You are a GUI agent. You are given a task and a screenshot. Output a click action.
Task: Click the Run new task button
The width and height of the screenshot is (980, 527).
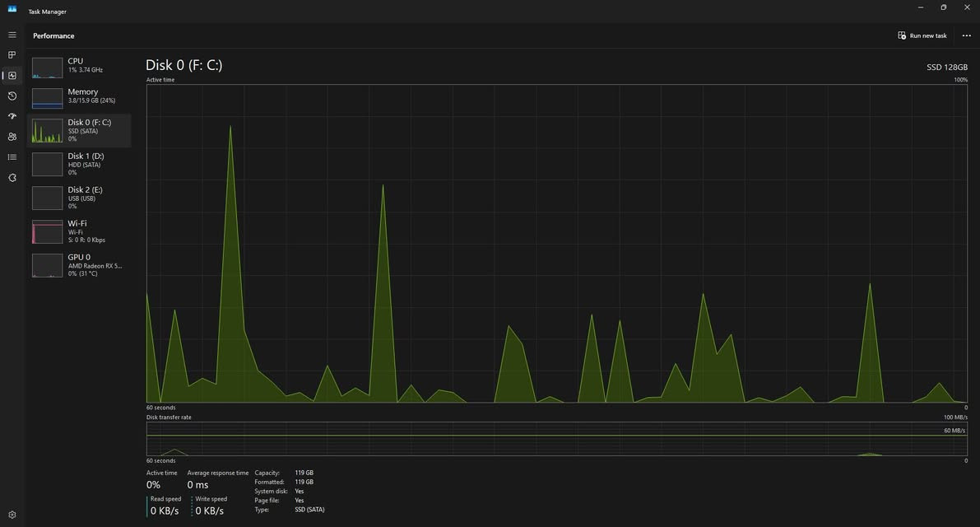922,35
